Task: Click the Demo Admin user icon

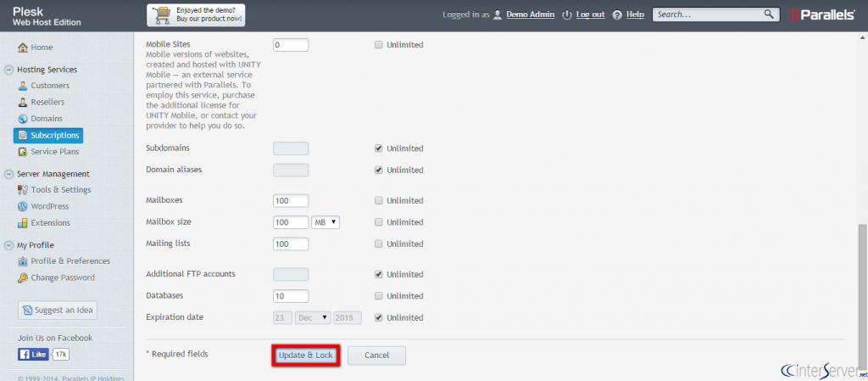Action: 498,15
